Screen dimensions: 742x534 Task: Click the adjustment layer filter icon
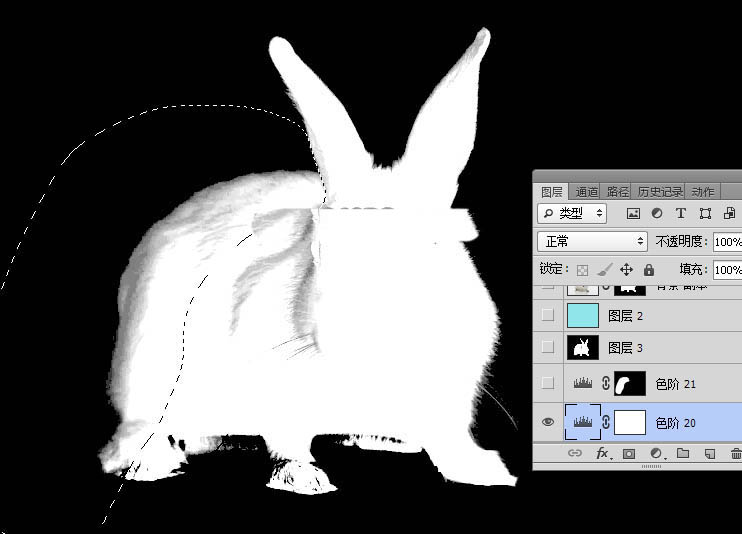657,213
